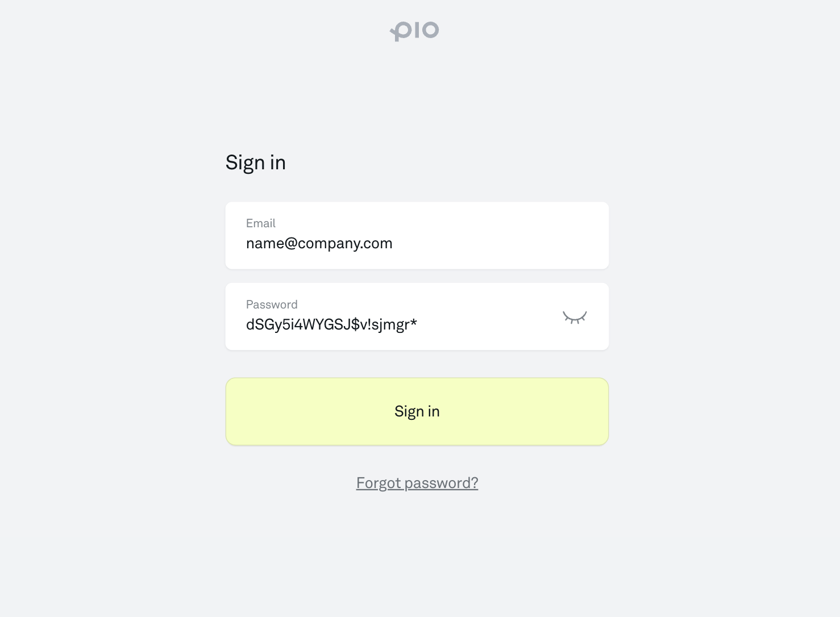Place cursor in name@company.com text
840x617 pixels.
[x=319, y=243]
